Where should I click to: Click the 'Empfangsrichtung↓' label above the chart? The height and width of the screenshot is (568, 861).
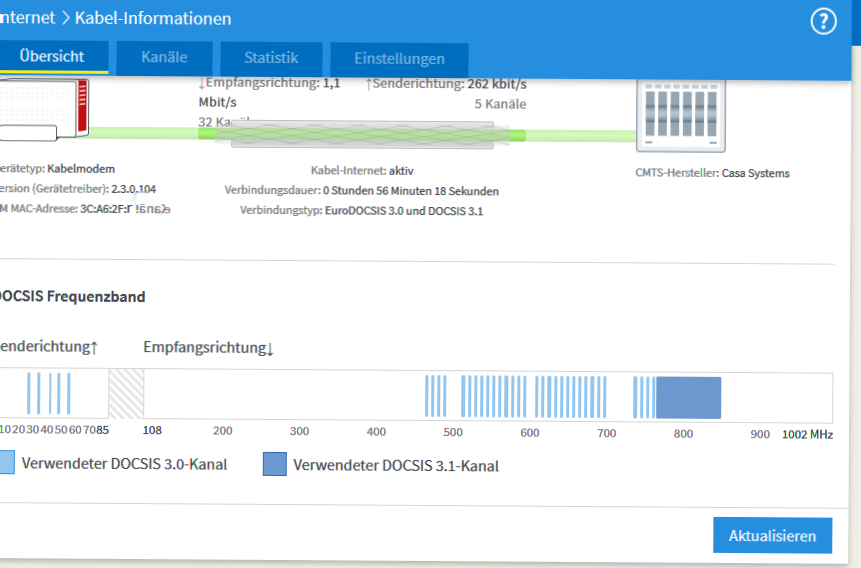(208, 348)
